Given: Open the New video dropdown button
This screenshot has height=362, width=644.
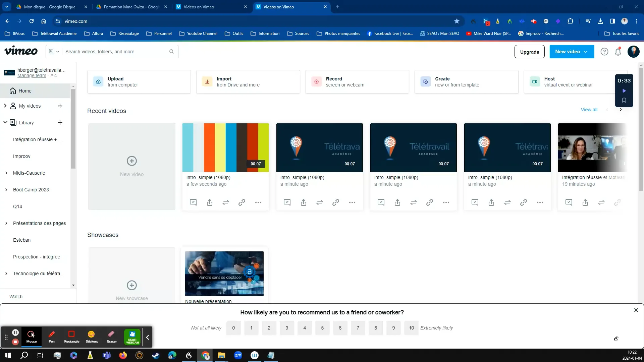Looking at the screenshot, I should pyautogui.click(x=572, y=52).
